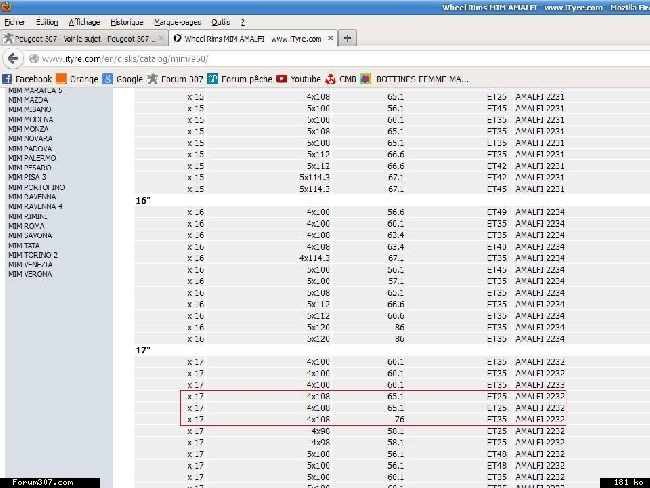
Task: Go back with the back arrow button
Action: pos(13,58)
